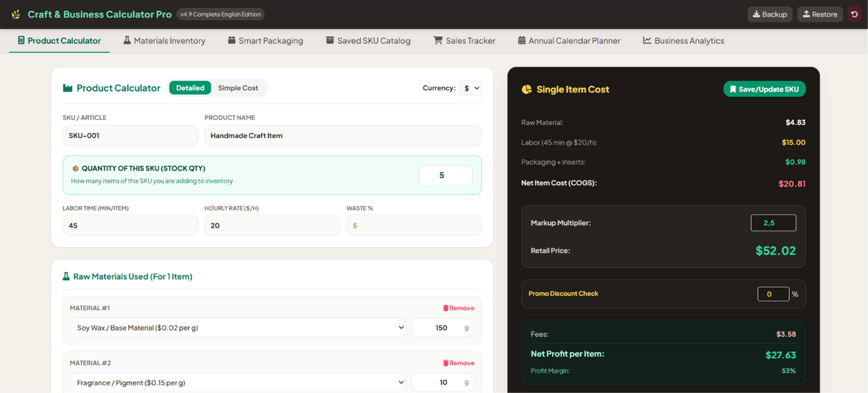
Task: Click the stock quantity field showing 5
Action: tap(446, 176)
